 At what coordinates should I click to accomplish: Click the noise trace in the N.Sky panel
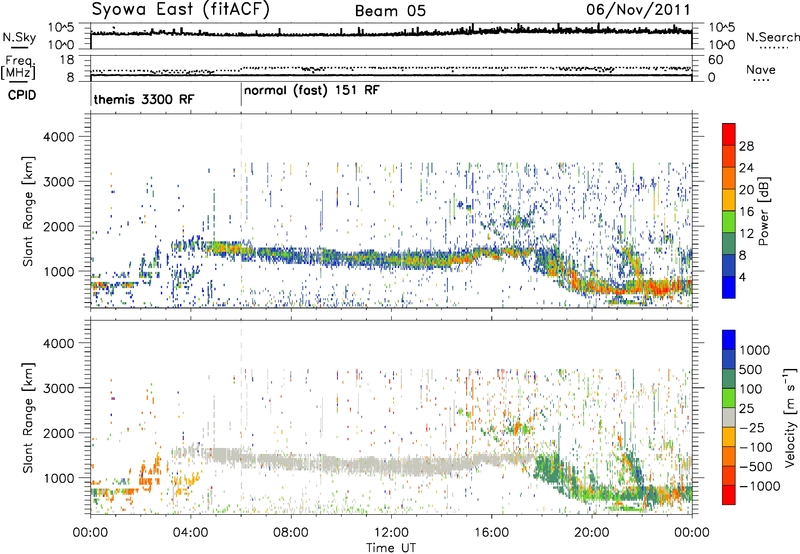(x=391, y=34)
